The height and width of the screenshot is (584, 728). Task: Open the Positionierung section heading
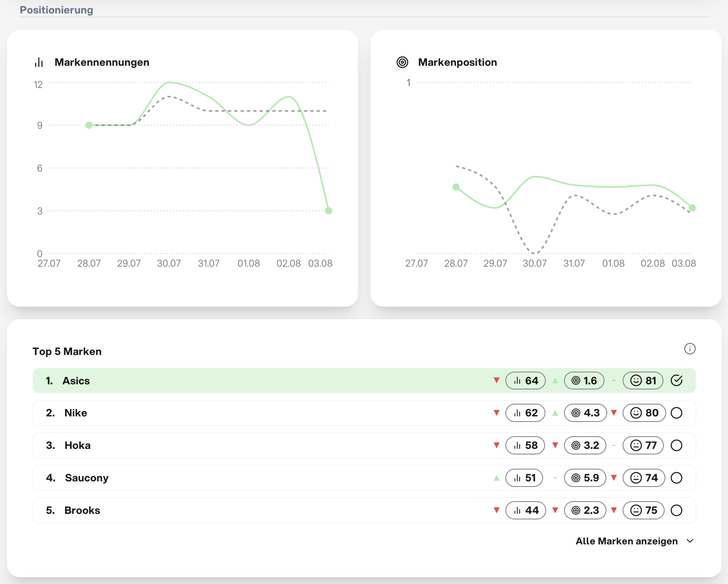[x=56, y=10]
